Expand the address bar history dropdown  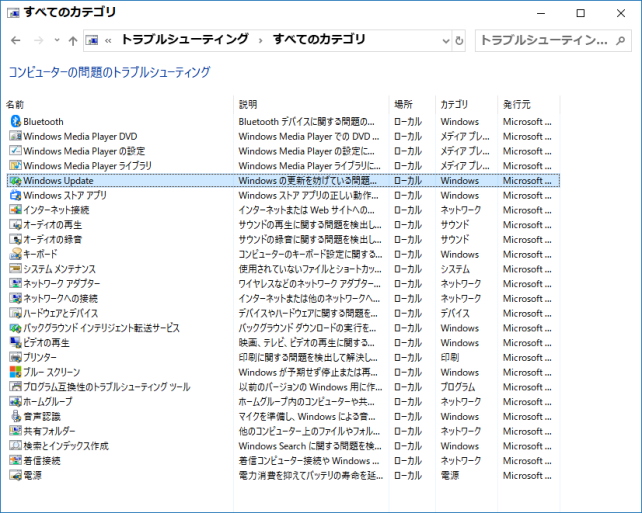446,41
